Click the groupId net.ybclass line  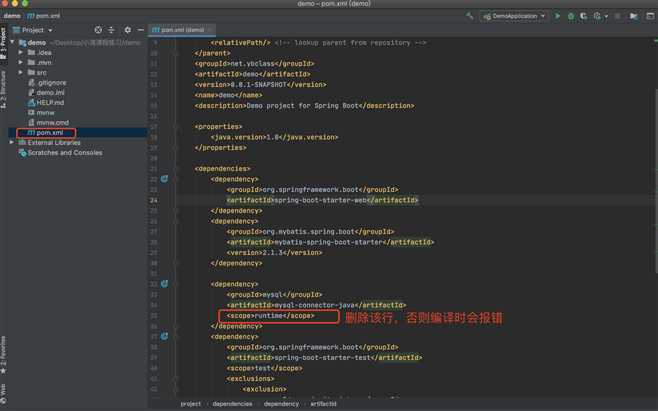(x=254, y=64)
